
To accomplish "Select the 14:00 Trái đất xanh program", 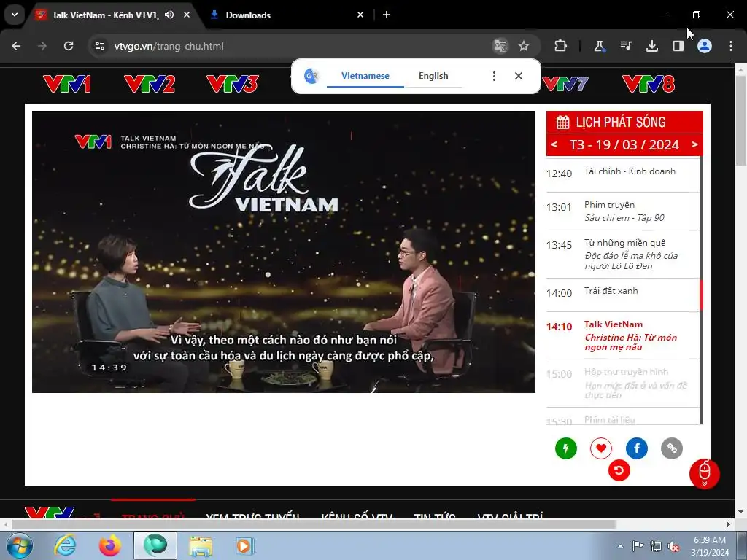I will pos(622,295).
